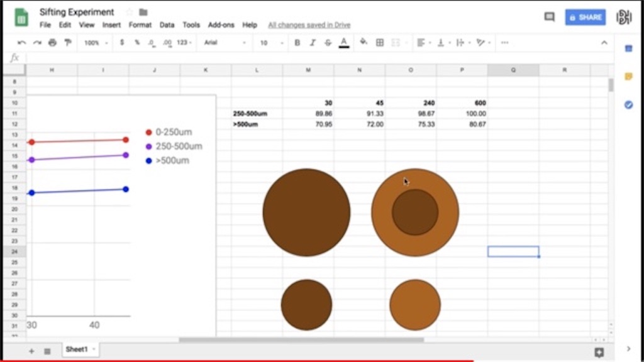644x362 pixels.
Task: Click the Sifting Experiment title
Action: click(x=77, y=13)
